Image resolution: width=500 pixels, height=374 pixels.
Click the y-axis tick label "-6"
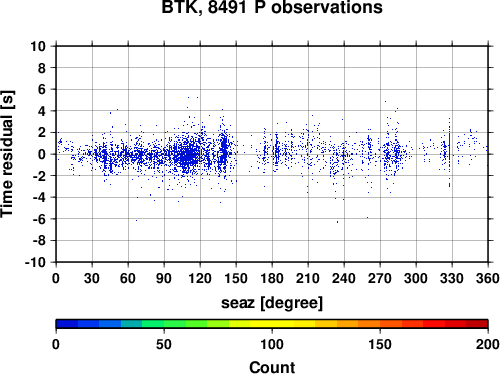[x=39, y=219]
